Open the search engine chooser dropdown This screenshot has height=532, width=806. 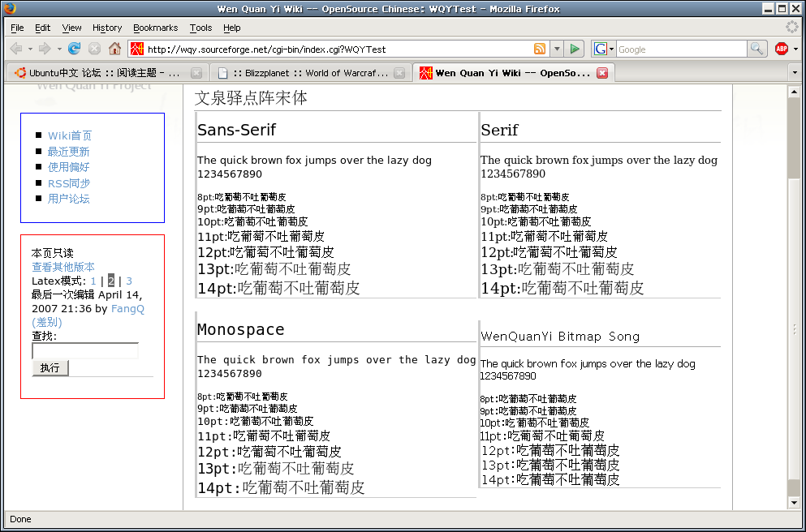pyautogui.click(x=612, y=49)
